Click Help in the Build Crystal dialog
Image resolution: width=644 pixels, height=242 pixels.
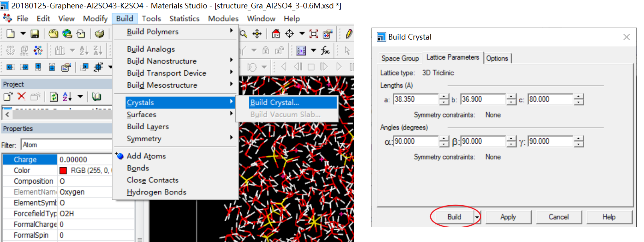(609, 217)
